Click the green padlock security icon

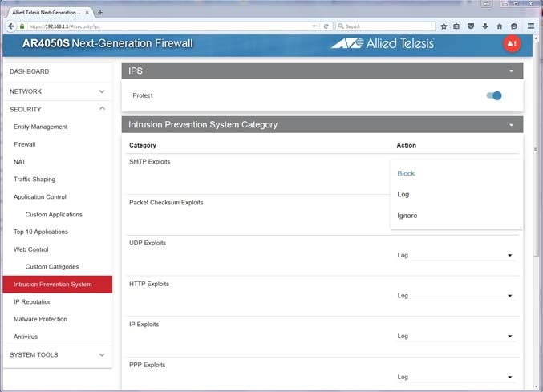pyautogui.click(x=22, y=26)
